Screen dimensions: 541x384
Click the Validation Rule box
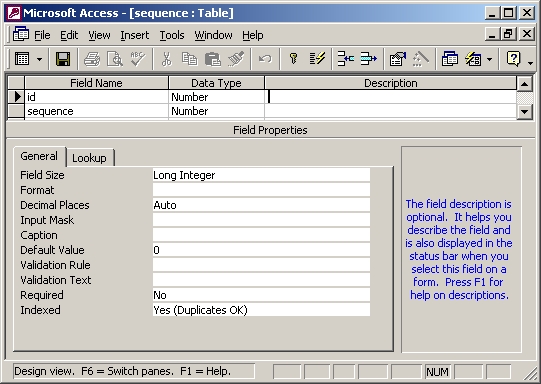[x=261, y=265]
